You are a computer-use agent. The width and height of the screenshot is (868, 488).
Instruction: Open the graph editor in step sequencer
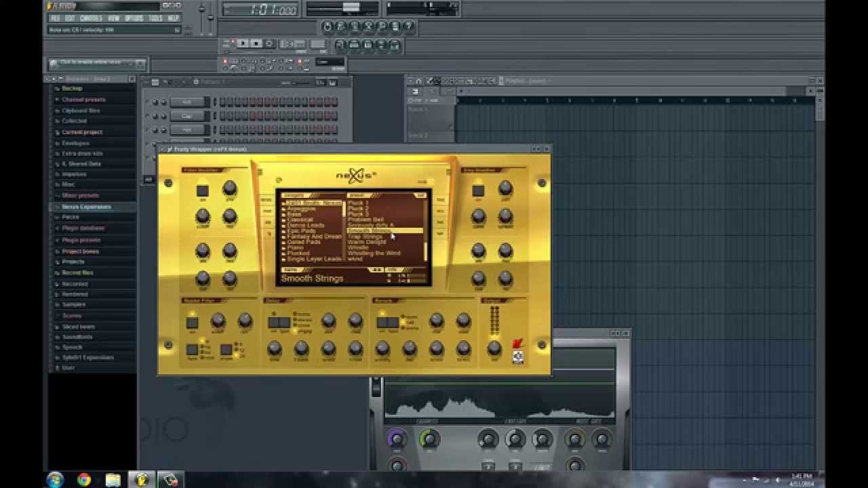[320, 82]
